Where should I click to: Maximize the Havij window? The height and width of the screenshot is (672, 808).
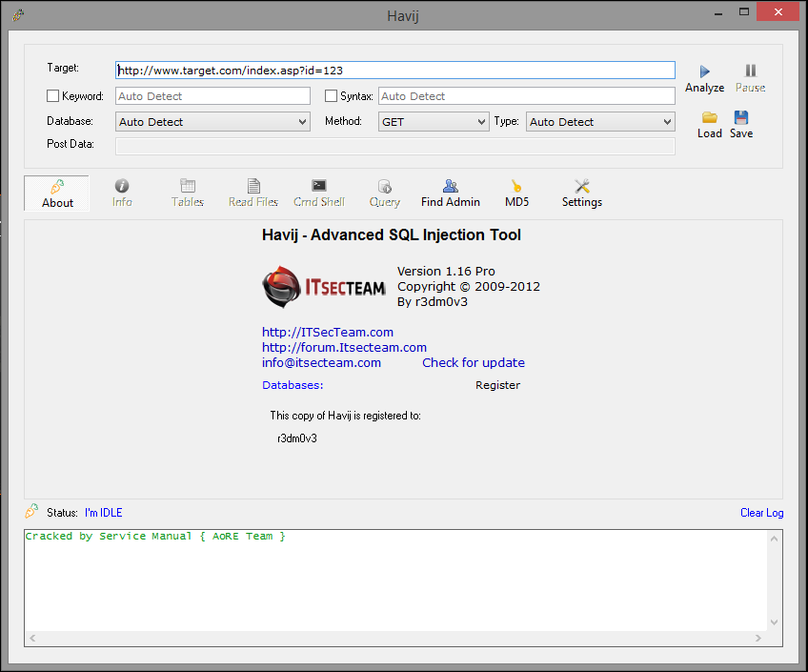743,11
